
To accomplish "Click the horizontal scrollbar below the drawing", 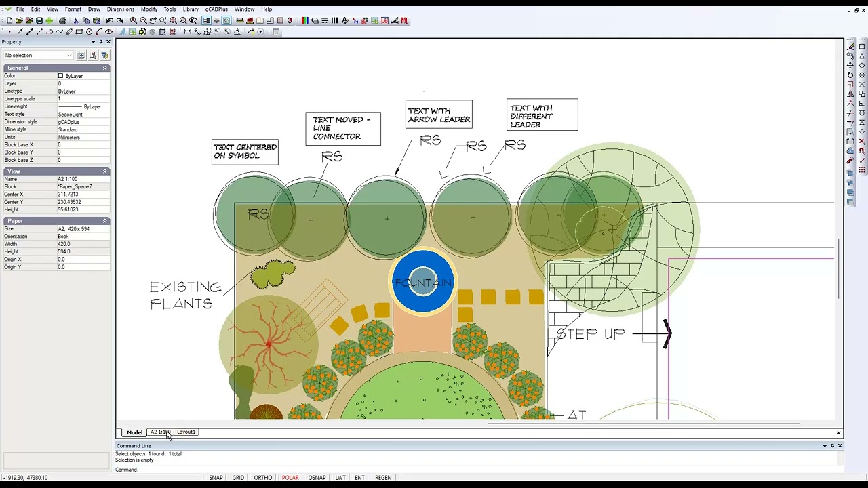I will pos(644,425).
